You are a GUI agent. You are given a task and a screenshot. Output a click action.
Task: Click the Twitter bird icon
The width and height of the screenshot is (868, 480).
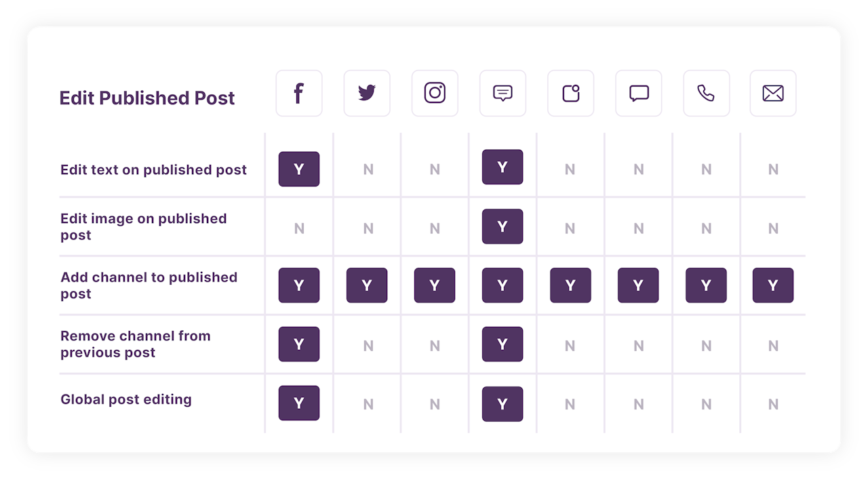pyautogui.click(x=367, y=94)
